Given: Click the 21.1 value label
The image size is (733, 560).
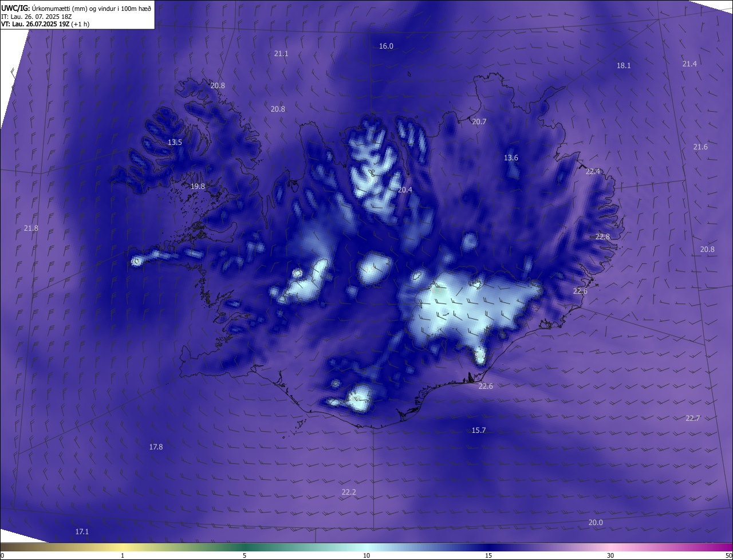Looking at the screenshot, I should (281, 53).
